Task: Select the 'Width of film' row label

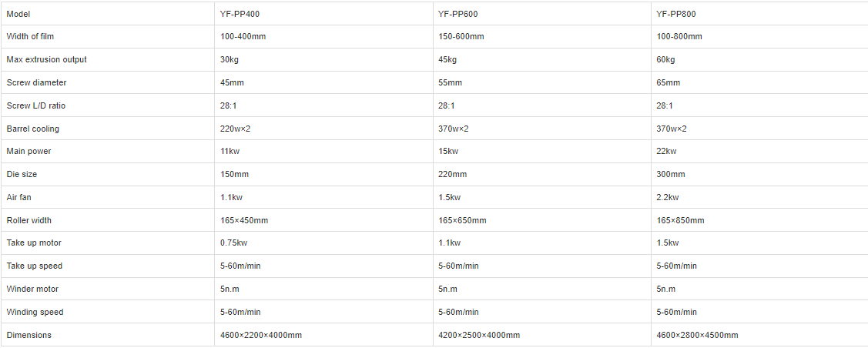Action: [x=30, y=37]
